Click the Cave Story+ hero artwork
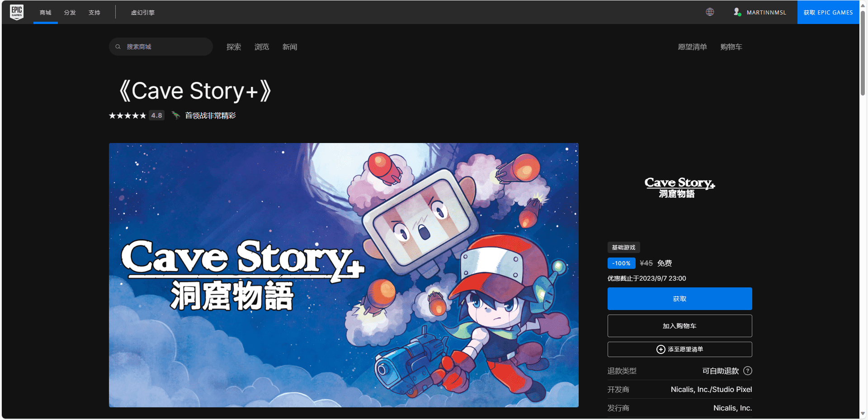868x420 pixels. [344, 275]
